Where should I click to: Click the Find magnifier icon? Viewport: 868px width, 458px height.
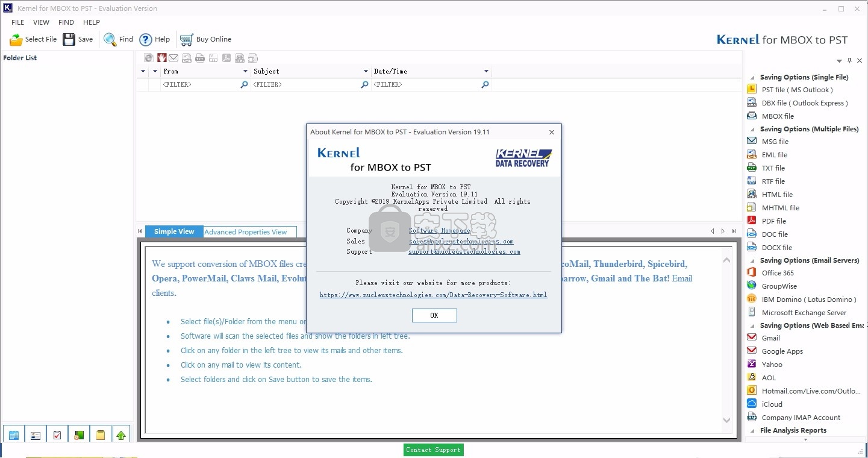click(110, 40)
